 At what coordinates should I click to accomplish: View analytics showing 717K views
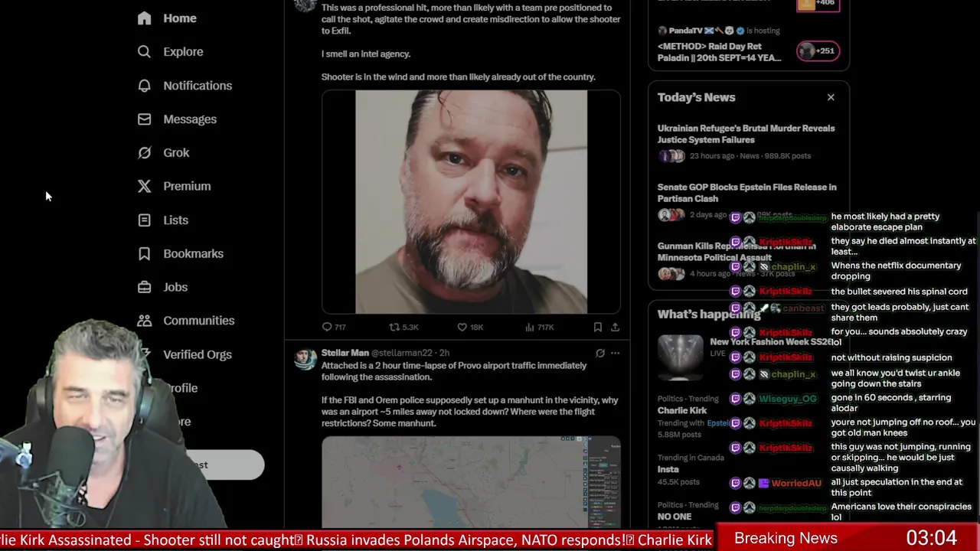click(529, 327)
